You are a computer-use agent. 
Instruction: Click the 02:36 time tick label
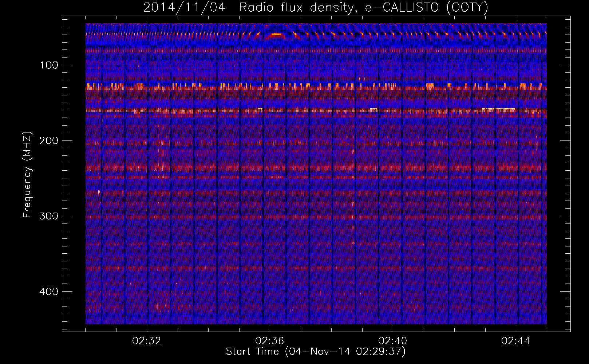270,341
